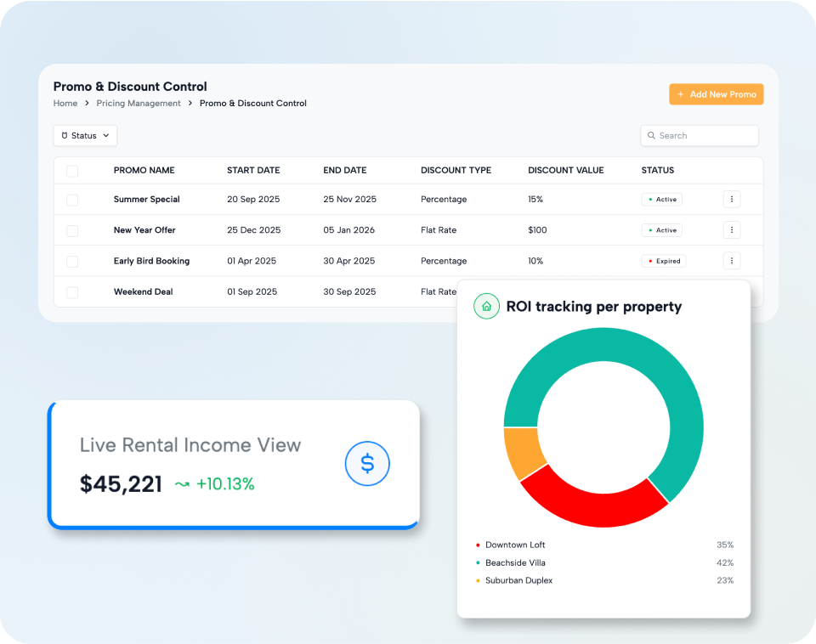This screenshot has height=644, width=816.
Task: Click the house icon beside ROI tracking
Action: tap(486, 306)
